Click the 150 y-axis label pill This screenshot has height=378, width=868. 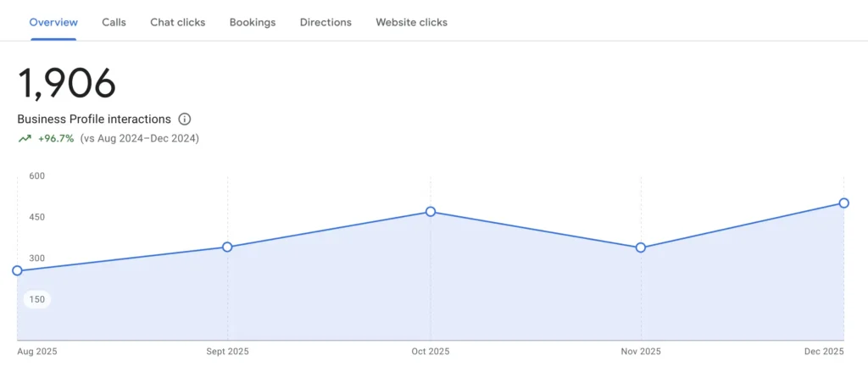[36, 299]
